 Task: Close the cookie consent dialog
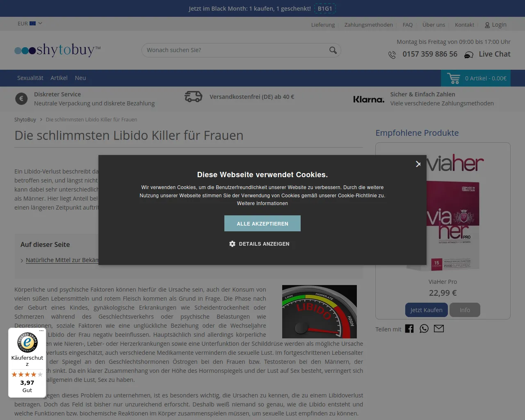point(418,164)
